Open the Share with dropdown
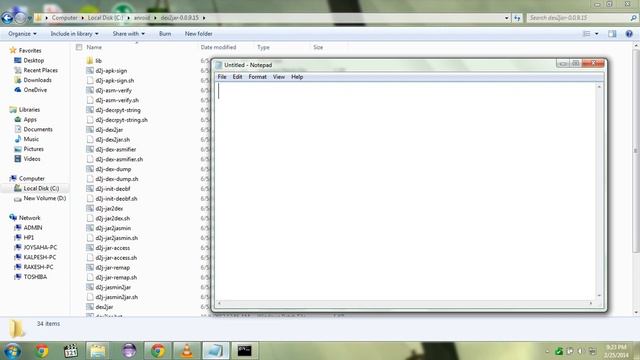 (129, 33)
